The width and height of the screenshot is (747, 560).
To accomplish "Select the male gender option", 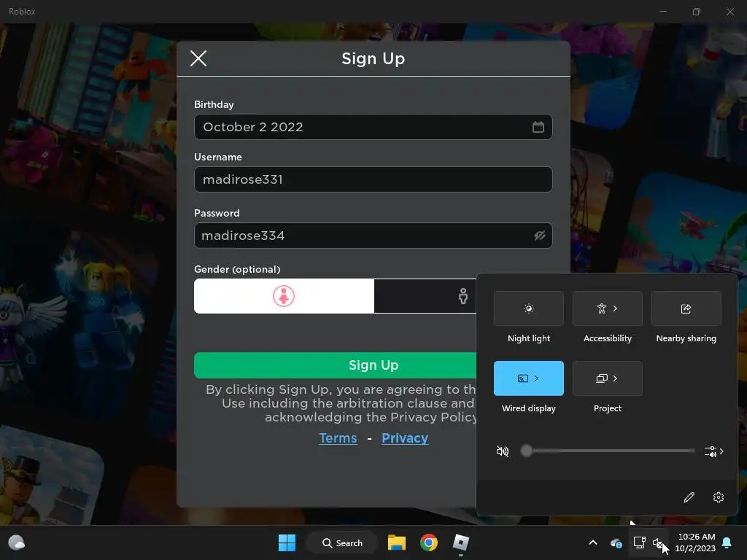I will click(x=463, y=296).
